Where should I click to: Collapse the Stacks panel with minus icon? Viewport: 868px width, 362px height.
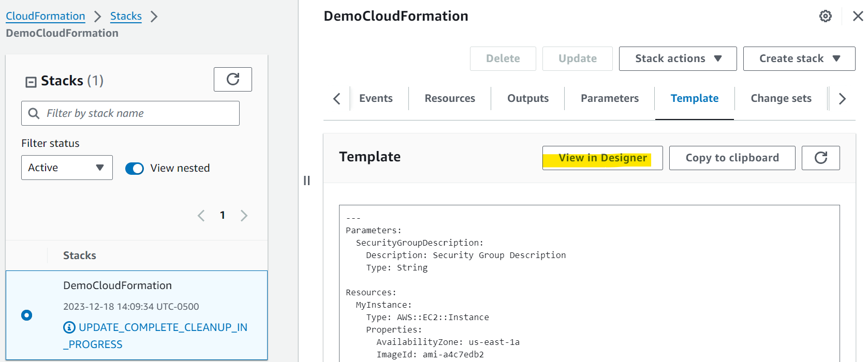click(x=31, y=82)
